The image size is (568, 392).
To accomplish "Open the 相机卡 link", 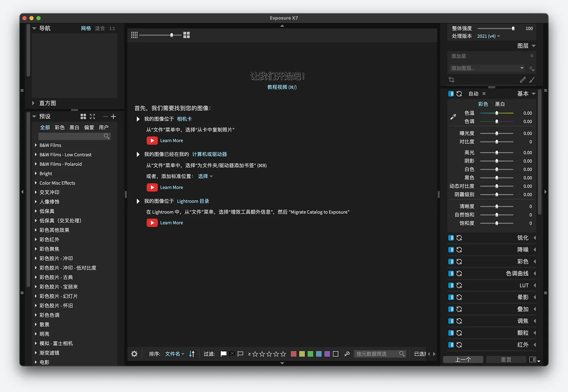I will click(184, 119).
